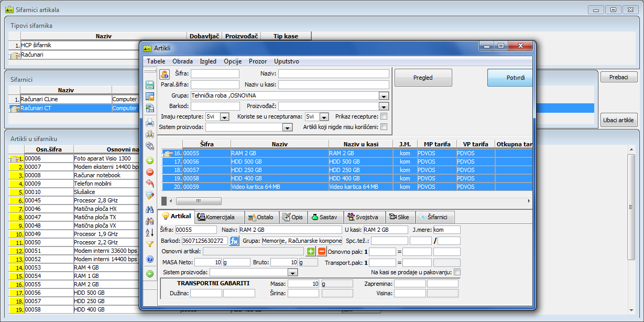Click the horizontal scrollbar thumb in article grid
Image resolution: width=644 pixels, height=322 pixels.
point(198,201)
